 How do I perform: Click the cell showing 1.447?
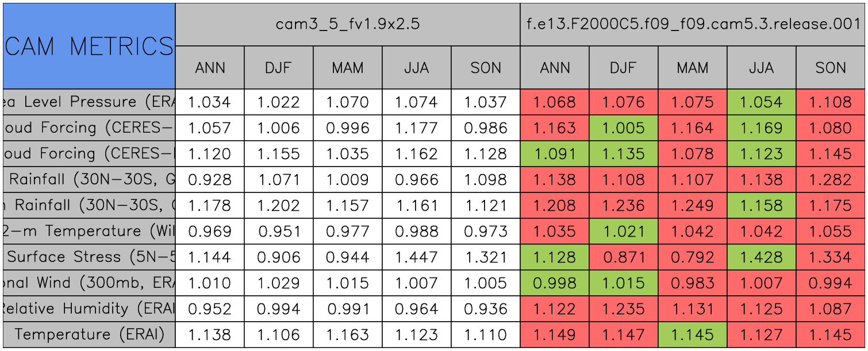pos(416,257)
